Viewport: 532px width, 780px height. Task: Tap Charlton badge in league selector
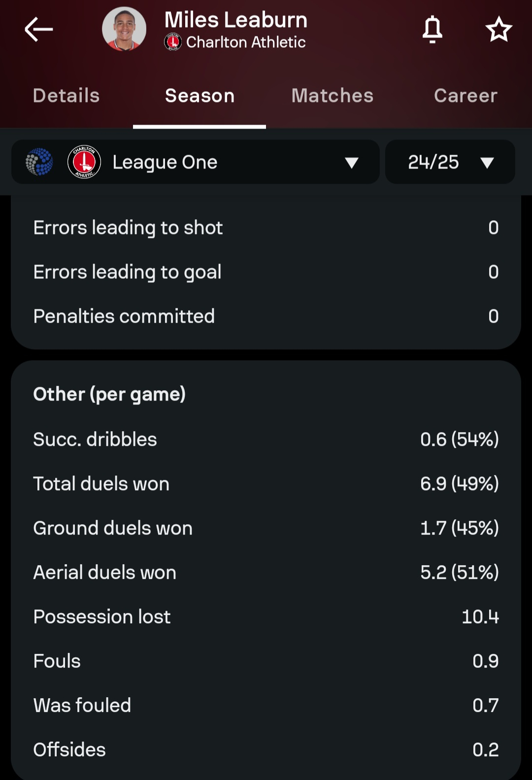[x=84, y=162]
